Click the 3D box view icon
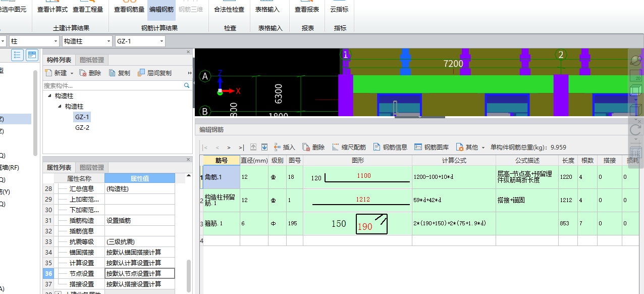The image size is (644, 294). [x=636, y=91]
